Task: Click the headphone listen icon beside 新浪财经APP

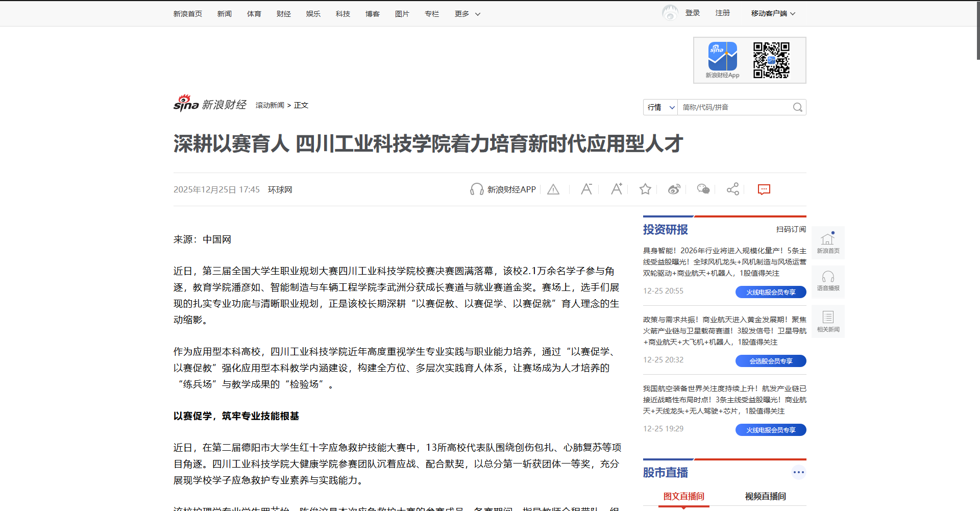Action: click(476, 189)
